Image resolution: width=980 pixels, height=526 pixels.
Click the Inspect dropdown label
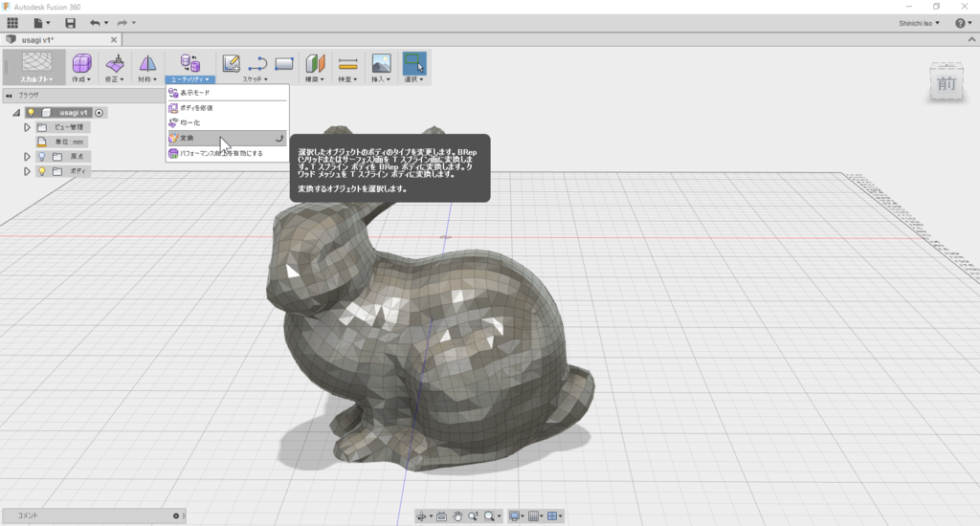347,79
